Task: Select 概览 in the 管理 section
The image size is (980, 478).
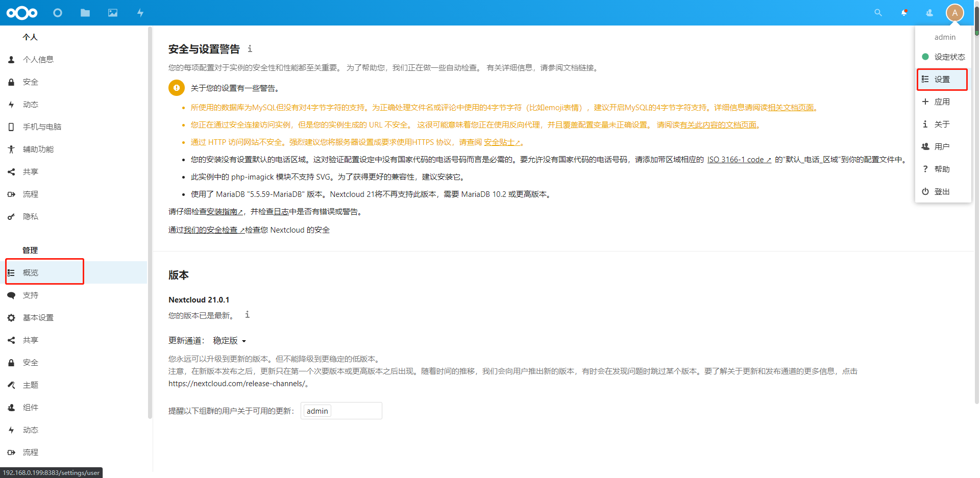Action: tap(73, 273)
